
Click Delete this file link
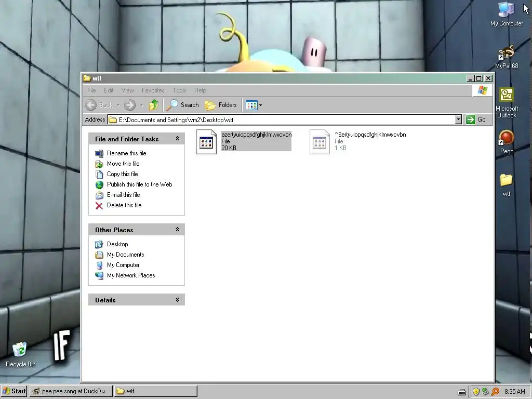(124, 205)
